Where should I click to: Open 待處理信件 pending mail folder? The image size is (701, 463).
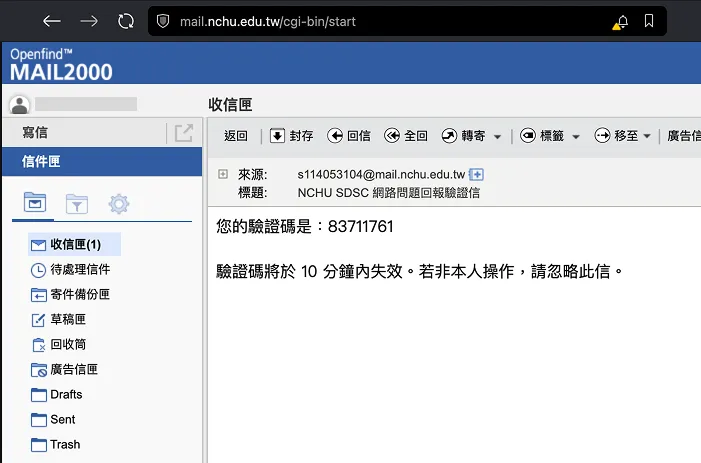tap(71, 269)
